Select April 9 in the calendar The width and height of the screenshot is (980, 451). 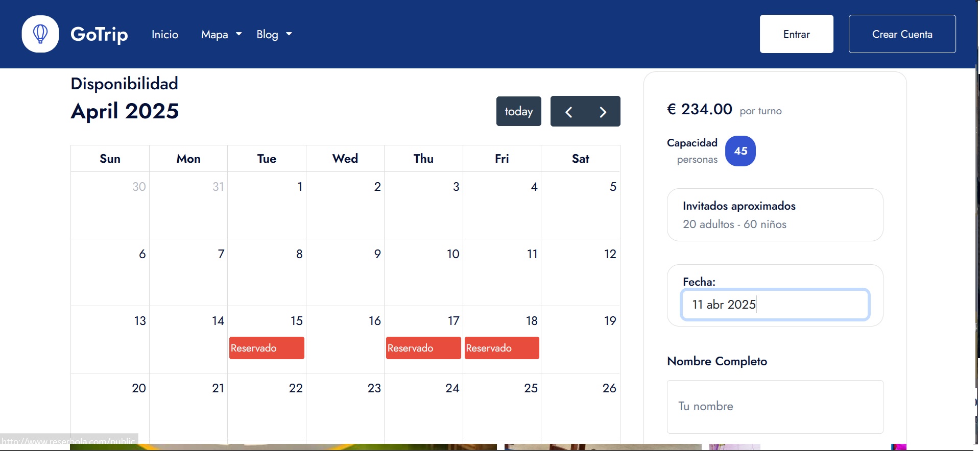coord(345,272)
